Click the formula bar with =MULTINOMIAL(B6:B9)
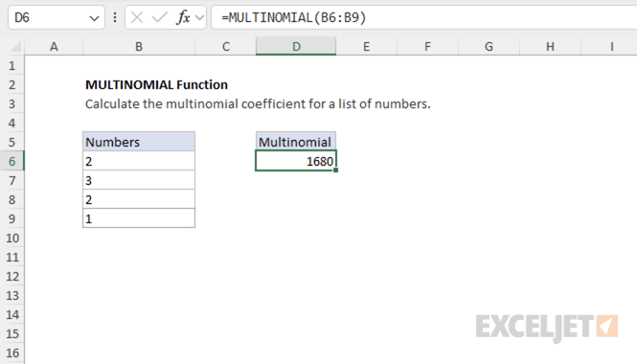637x364 pixels. [x=424, y=17]
